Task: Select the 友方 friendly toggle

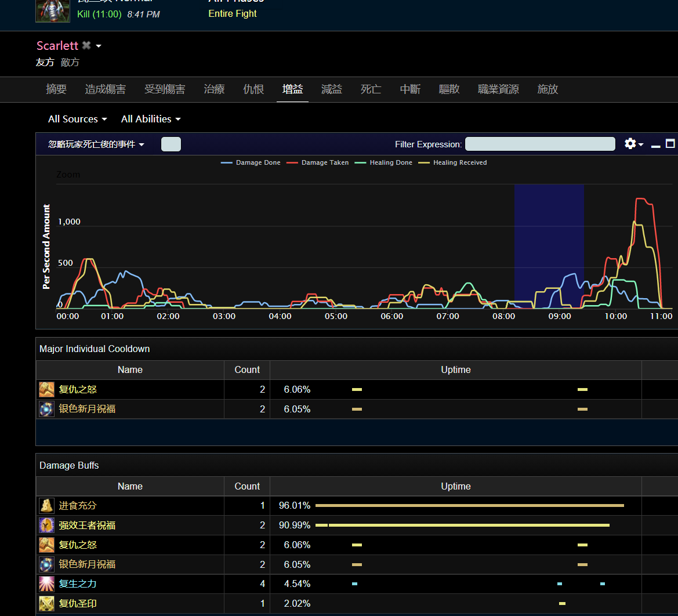Action: (x=45, y=62)
